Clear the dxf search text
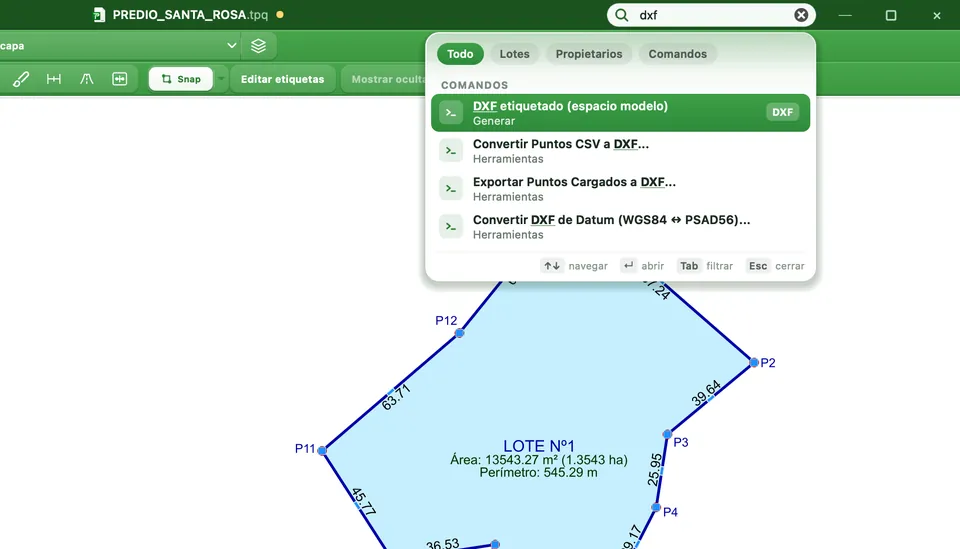Image resolution: width=960 pixels, height=549 pixels. (801, 15)
